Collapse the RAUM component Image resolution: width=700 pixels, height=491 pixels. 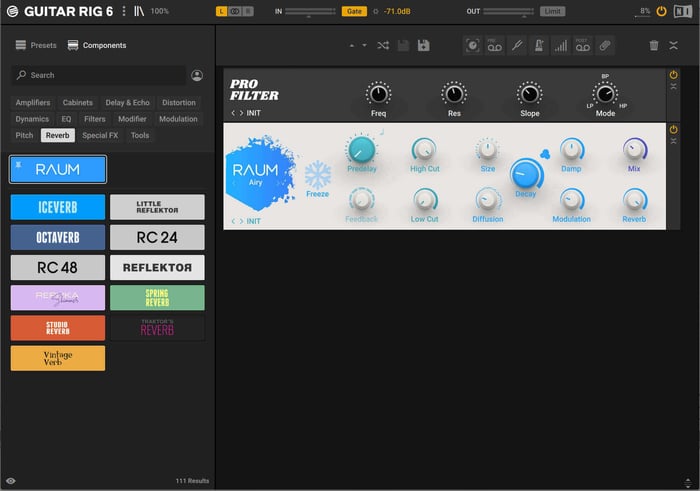(x=673, y=141)
